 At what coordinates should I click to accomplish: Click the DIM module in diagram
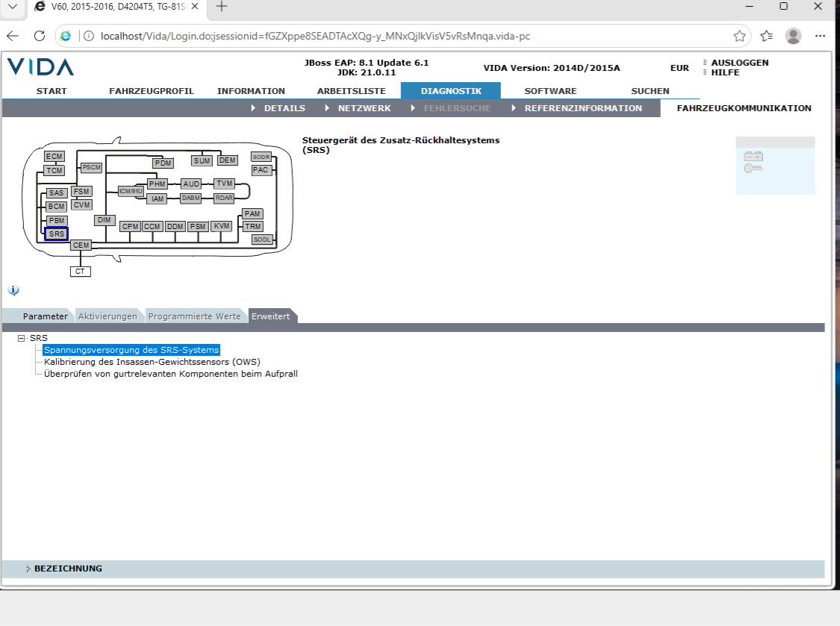click(x=105, y=220)
